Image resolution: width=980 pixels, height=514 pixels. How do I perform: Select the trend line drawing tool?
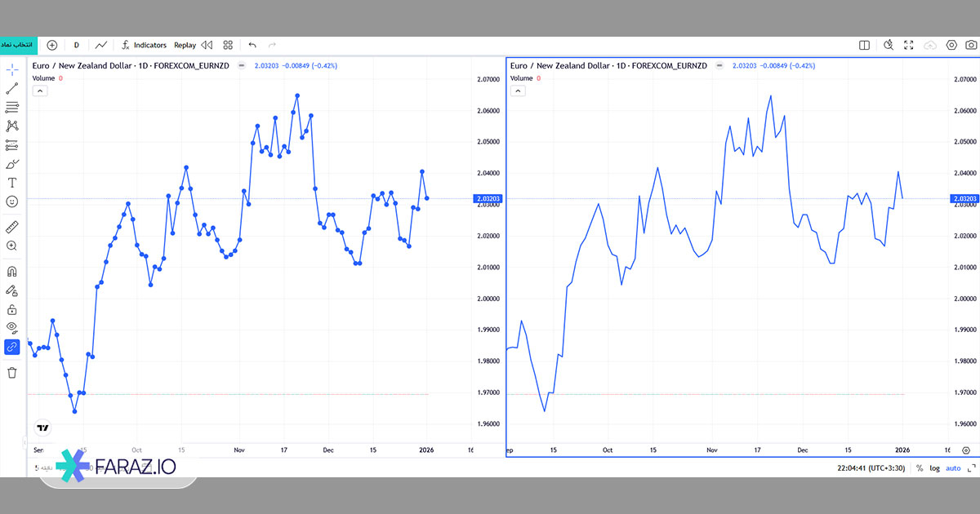[x=12, y=88]
